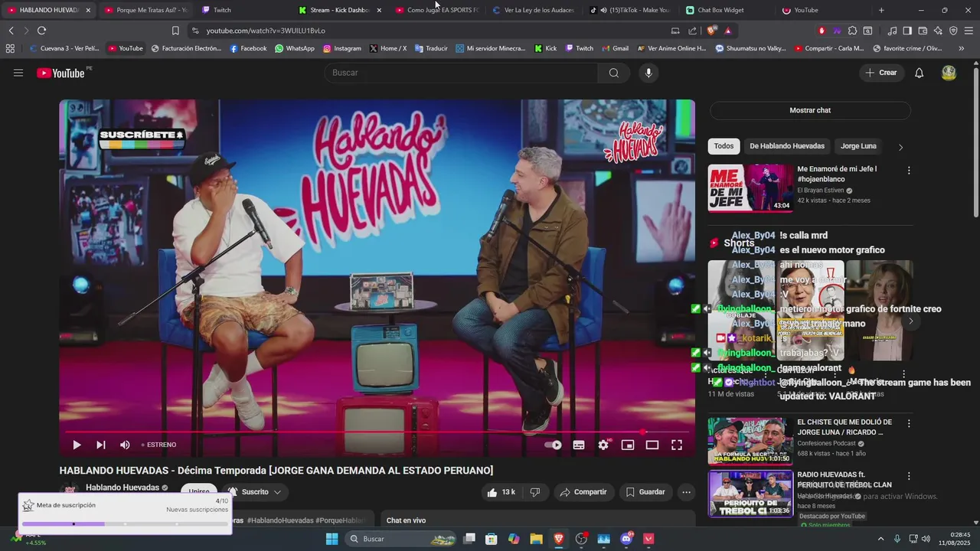Open the Windows Start menu

pyautogui.click(x=332, y=539)
